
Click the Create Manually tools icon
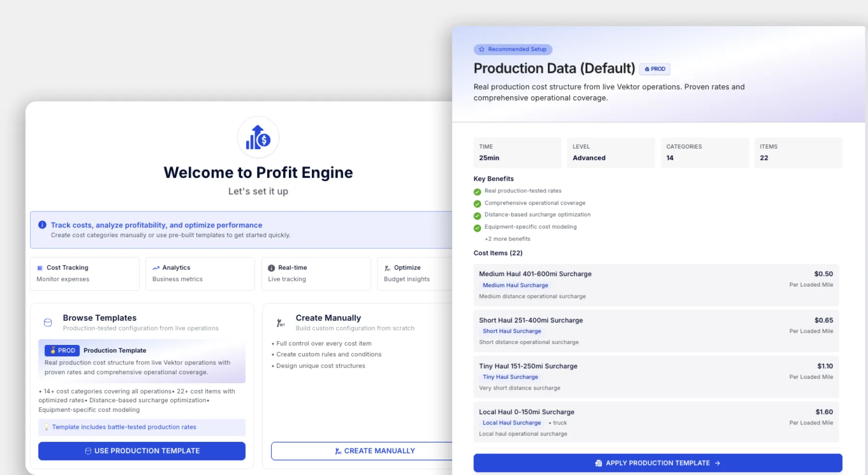tap(281, 323)
